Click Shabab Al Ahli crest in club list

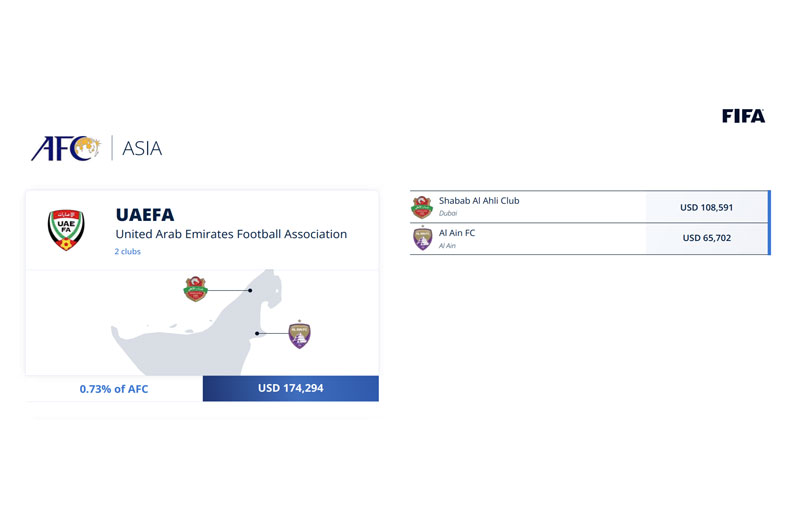pyautogui.click(x=422, y=207)
